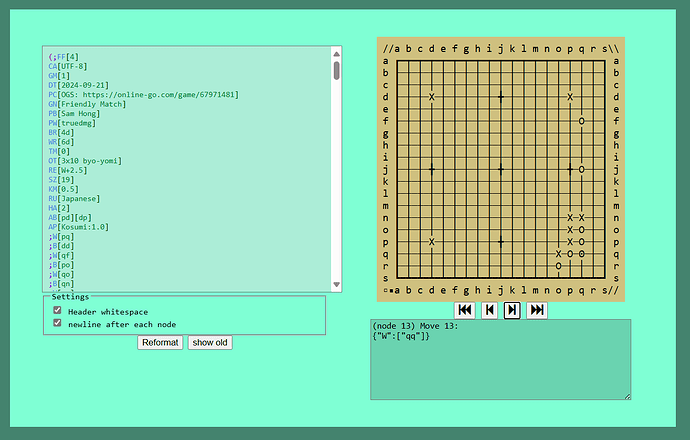Click the ;W[qf] move line

61,256
